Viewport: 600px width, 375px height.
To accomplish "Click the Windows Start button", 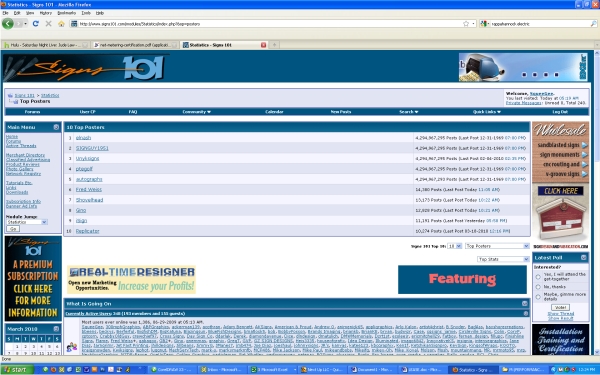I will (17, 370).
